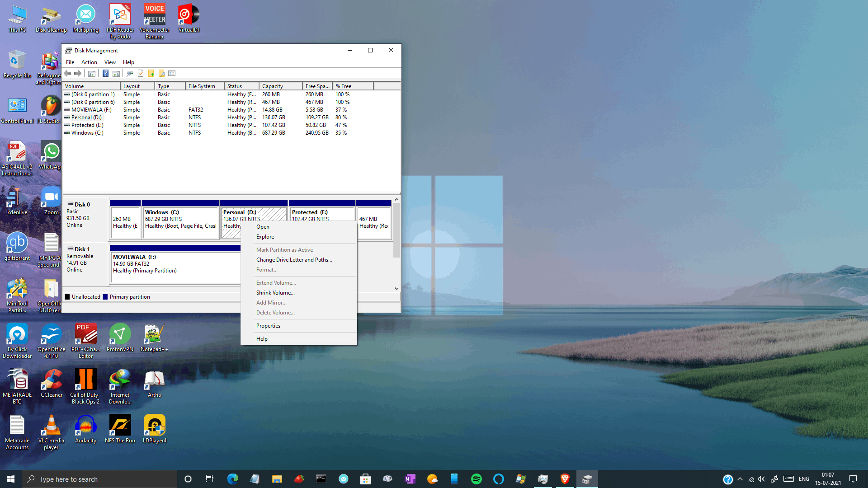
Task: Click Show/Hide Console Tree toolbar icon
Action: coord(92,73)
